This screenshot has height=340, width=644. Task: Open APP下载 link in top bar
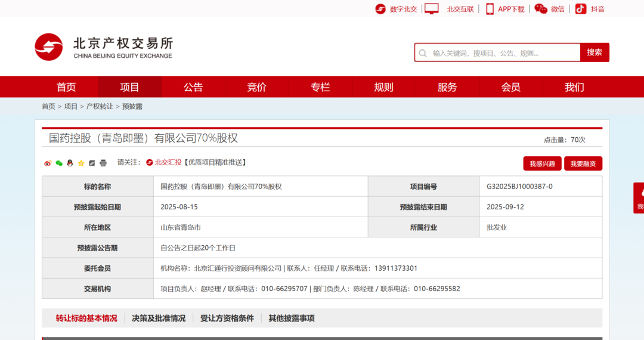511,9
